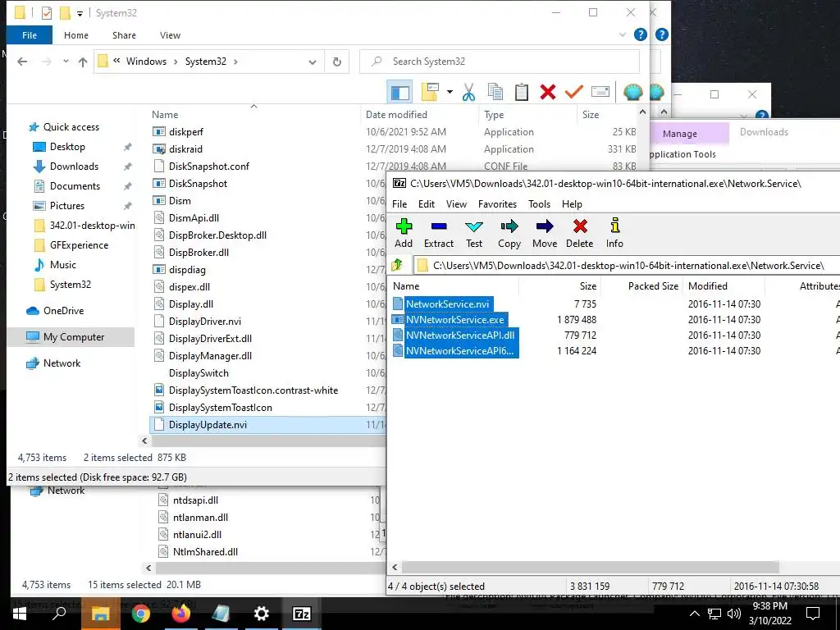This screenshot has width=840, height=630.
Task: Open help in System32 Explorer window
Action: [640, 34]
